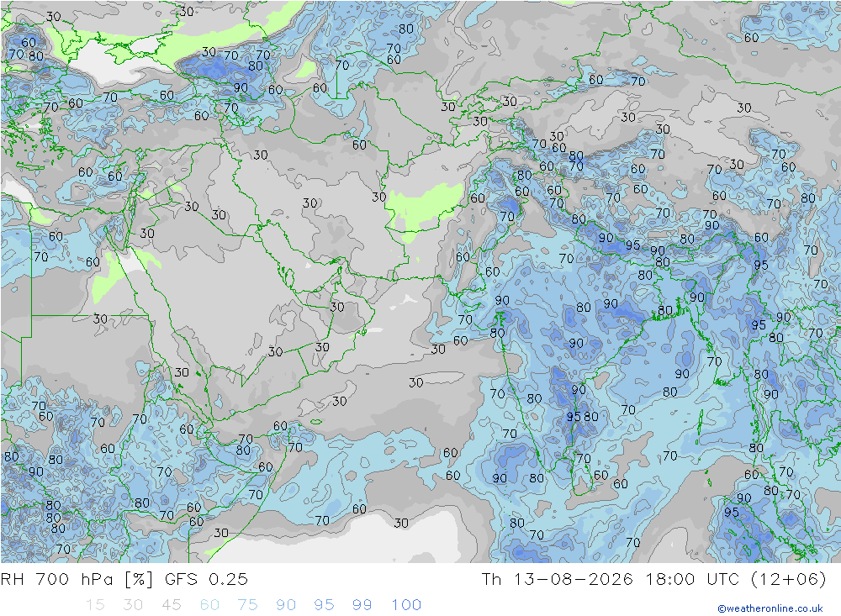The height and width of the screenshot is (616, 841).
Task: Select legend value 95
Action: point(324,605)
